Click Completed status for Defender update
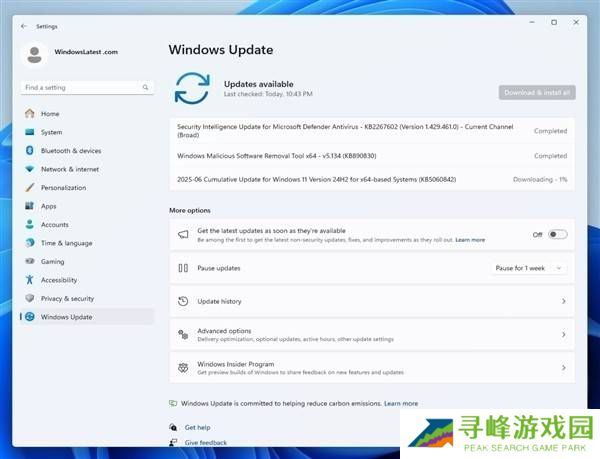Screen dimensions: 600x459 point(551,131)
